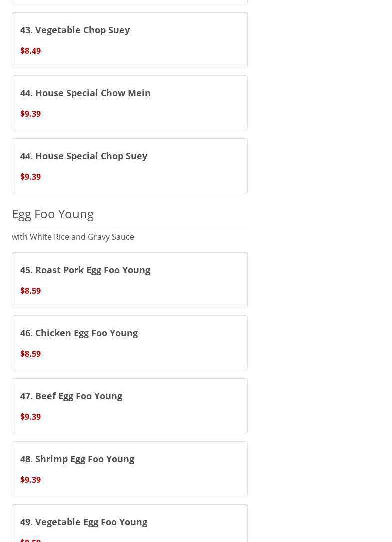Click the divider line under Egg Foo Young heading

pyautogui.click(x=130, y=226)
